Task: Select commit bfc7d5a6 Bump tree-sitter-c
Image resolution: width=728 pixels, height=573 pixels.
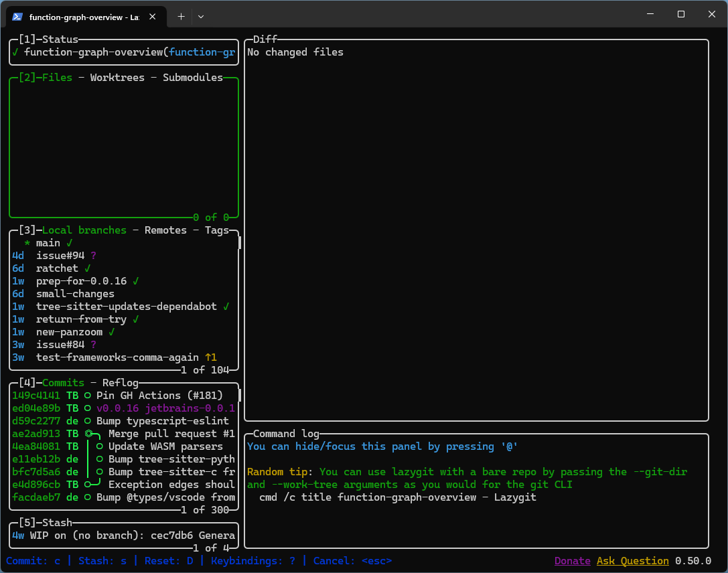Action: pyautogui.click(x=125, y=472)
